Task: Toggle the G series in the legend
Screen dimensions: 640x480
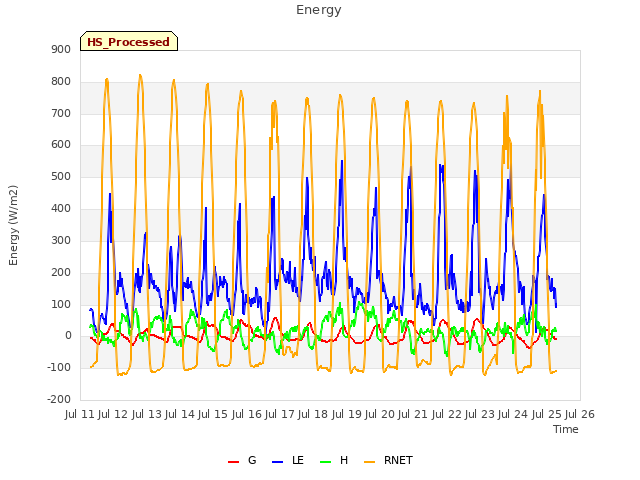Action: 242,460
